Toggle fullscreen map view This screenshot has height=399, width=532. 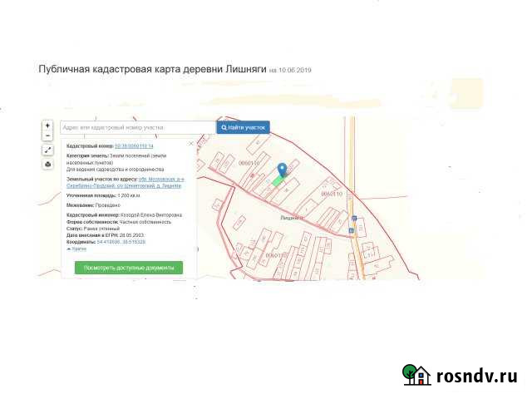48,150
